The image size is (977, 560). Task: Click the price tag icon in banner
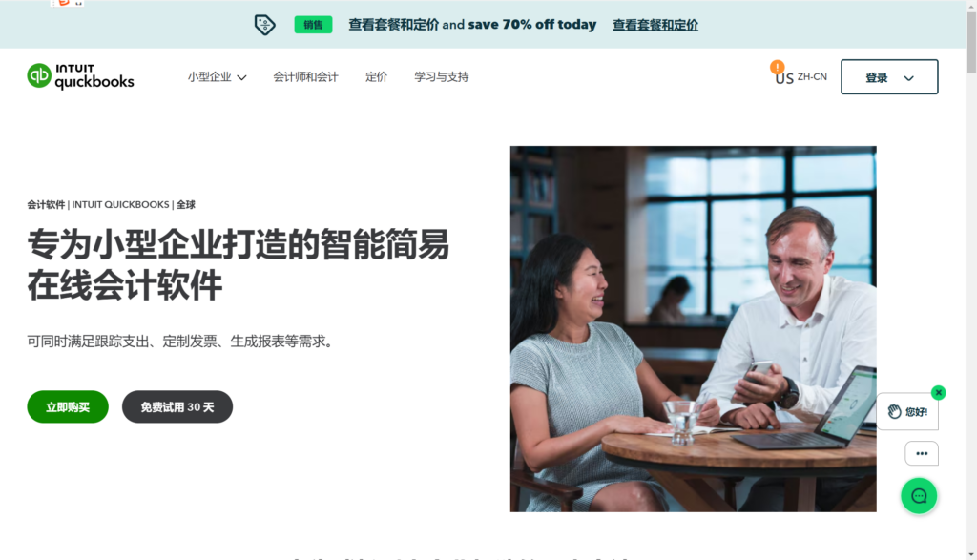pyautogui.click(x=265, y=24)
